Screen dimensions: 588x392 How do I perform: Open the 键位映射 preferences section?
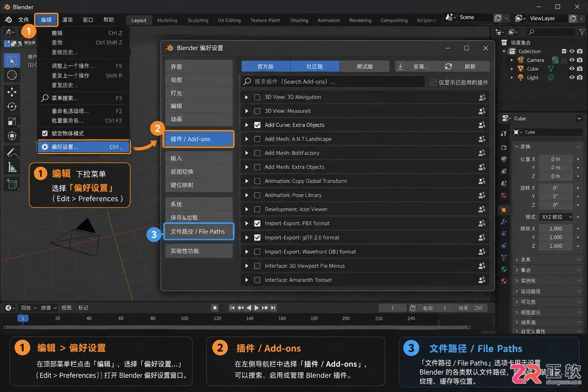[x=198, y=185]
